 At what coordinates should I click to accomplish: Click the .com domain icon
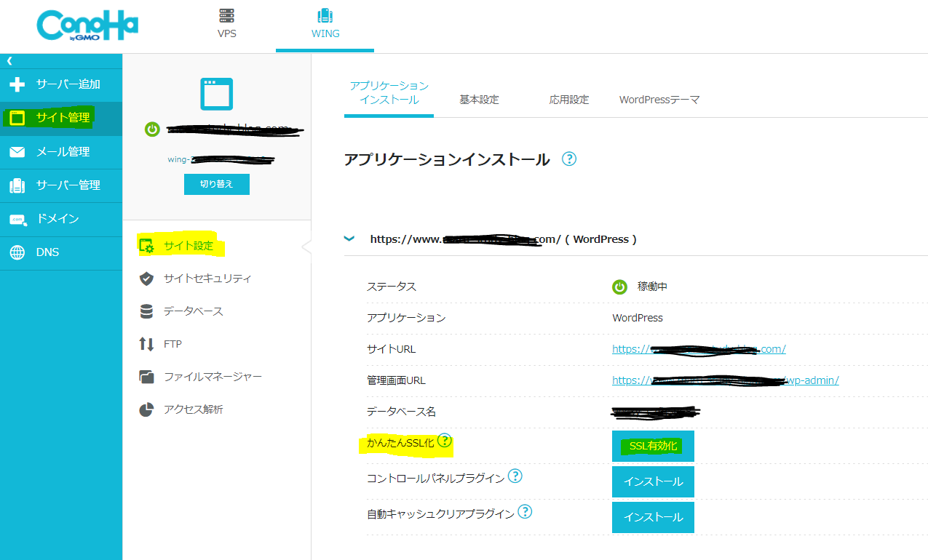coord(17,219)
